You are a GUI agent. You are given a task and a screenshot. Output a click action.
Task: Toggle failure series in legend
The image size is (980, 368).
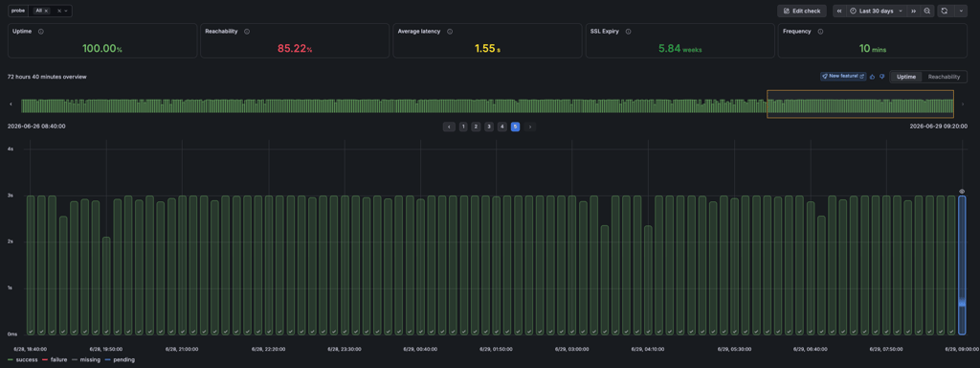54,360
